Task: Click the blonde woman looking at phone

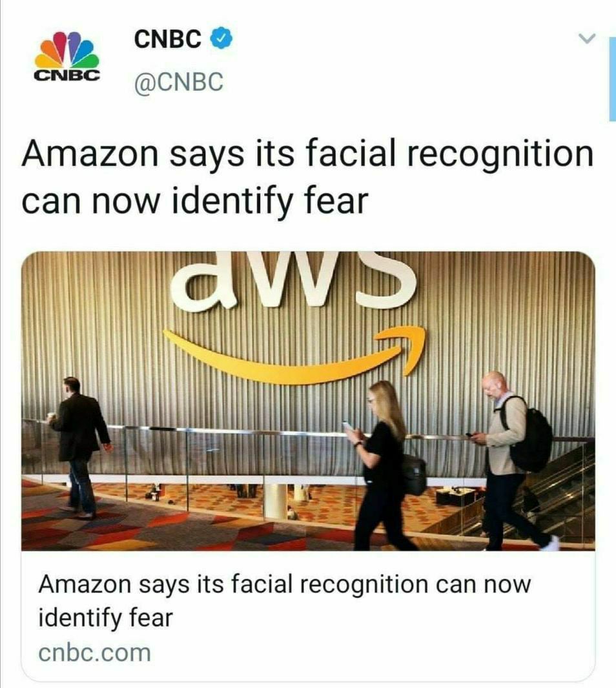Action: tap(381, 465)
